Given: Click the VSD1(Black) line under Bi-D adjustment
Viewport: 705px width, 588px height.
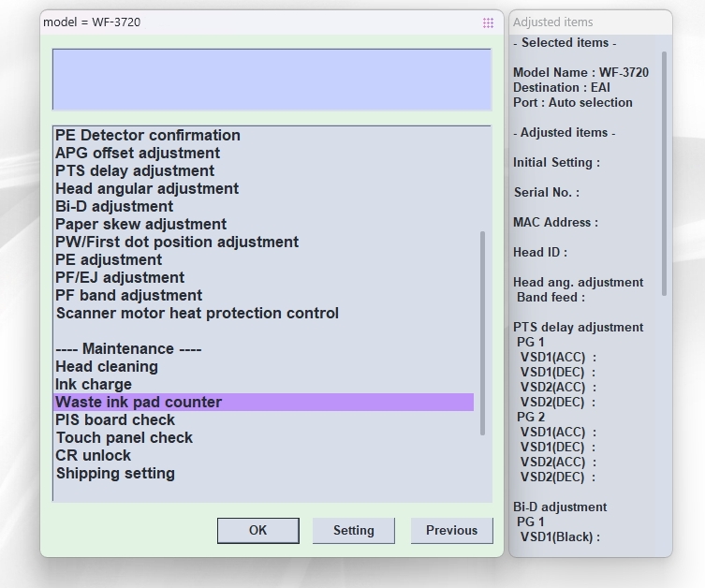Looking at the screenshot, I should tap(560, 537).
